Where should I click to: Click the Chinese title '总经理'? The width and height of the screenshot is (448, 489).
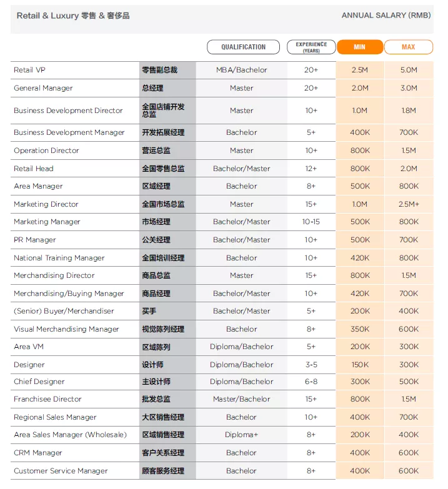click(152, 88)
